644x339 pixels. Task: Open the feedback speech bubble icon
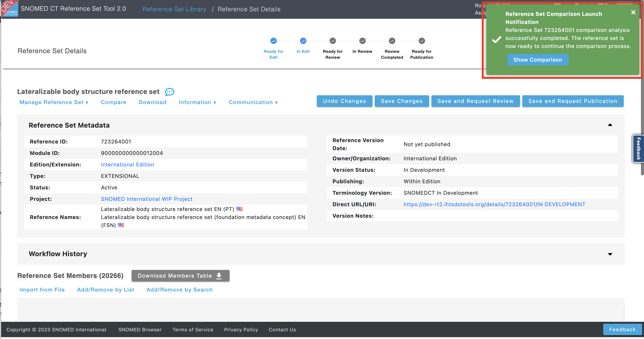[170, 92]
